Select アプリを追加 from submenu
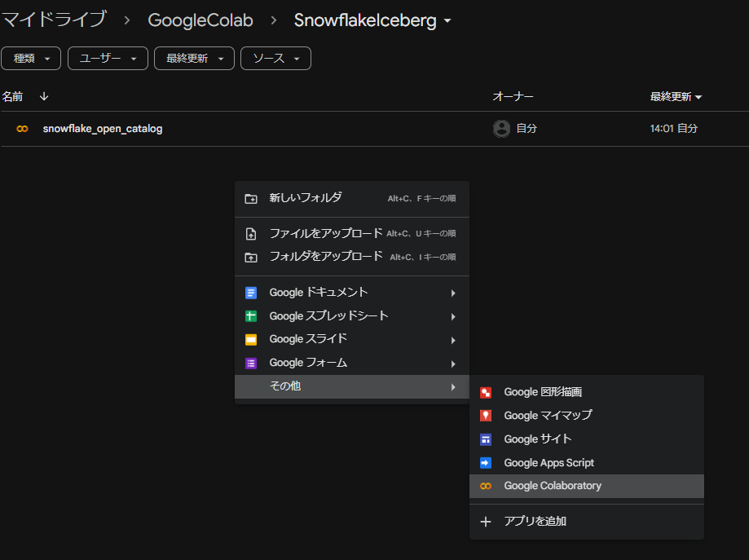This screenshot has width=749, height=560. pyautogui.click(x=587, y=522)
